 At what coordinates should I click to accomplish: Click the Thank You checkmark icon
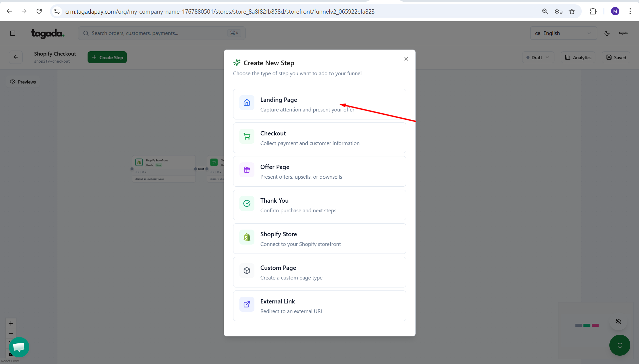(x=247, y=204)
